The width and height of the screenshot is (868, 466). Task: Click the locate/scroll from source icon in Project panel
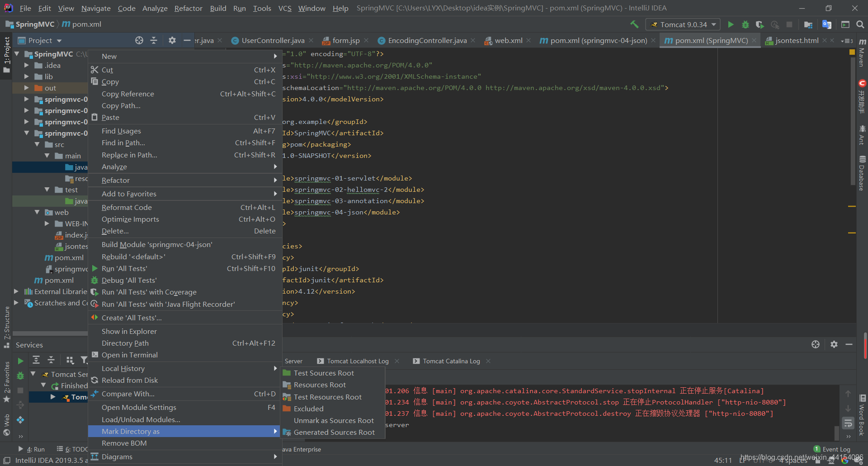tap(139, 40)
